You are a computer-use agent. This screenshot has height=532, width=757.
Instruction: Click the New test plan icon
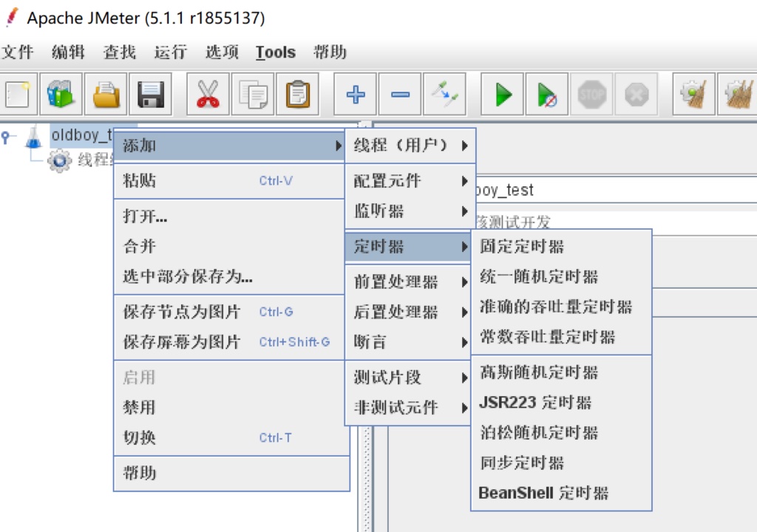pyautogui.click(x=17, y=95)
